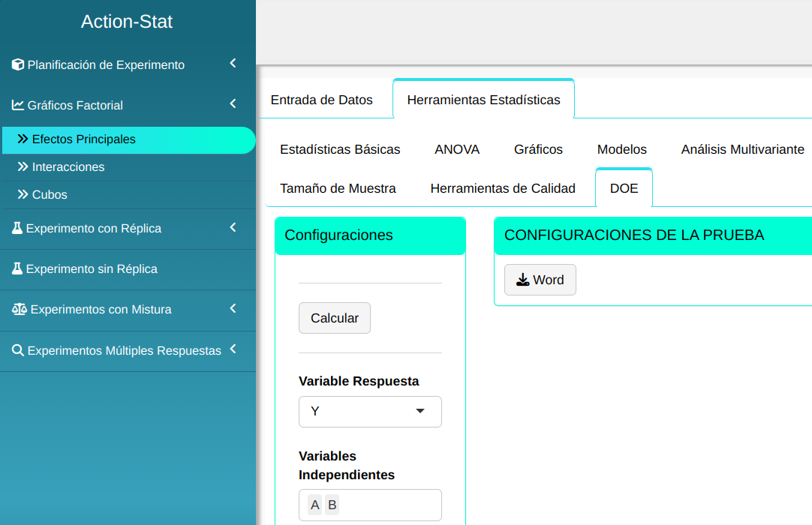This screenshot has width=812, height=525.
Task: Click the line chart icon for Gráficos Factorial
Action: pos(18,105)
